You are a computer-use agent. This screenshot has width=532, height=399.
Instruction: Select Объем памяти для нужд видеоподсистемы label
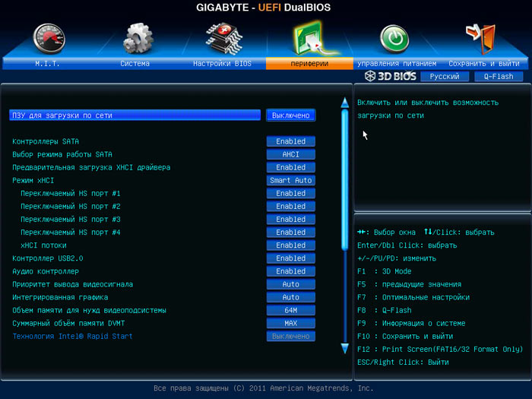click(x=89, y=310)
